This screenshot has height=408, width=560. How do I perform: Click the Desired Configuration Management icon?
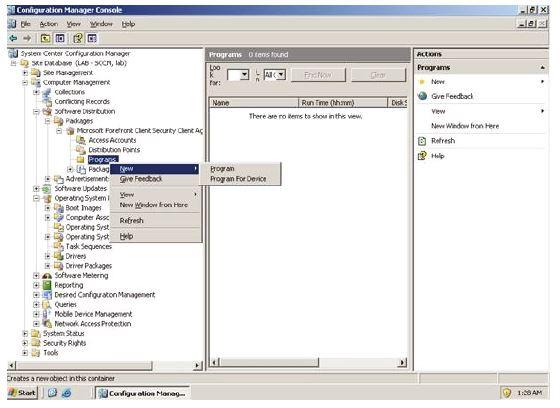(x=47, y=295)
